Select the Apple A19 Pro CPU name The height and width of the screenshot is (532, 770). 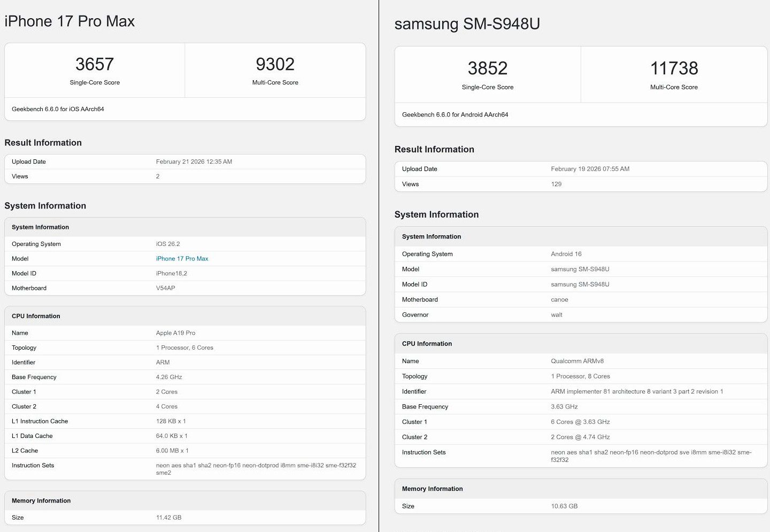176,333
